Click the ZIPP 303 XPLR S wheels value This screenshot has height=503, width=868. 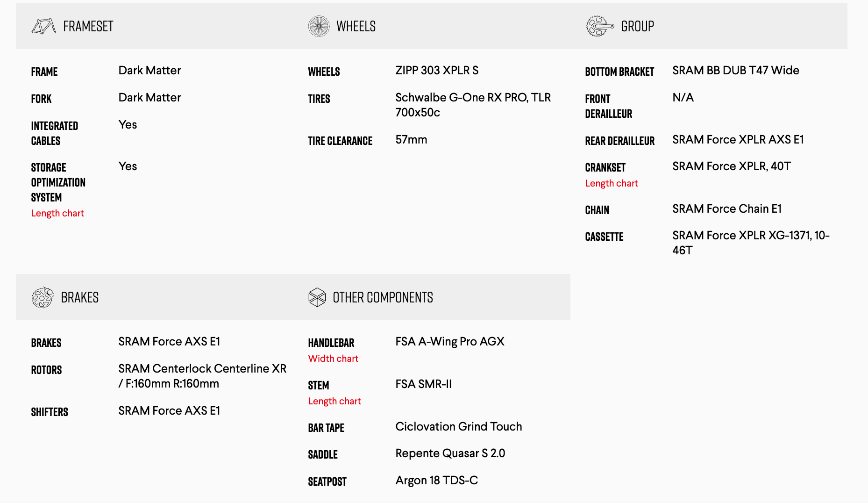437,71
